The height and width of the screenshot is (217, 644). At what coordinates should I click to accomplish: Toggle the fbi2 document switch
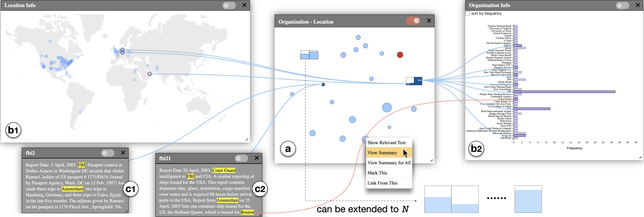[x=108, y=153]
